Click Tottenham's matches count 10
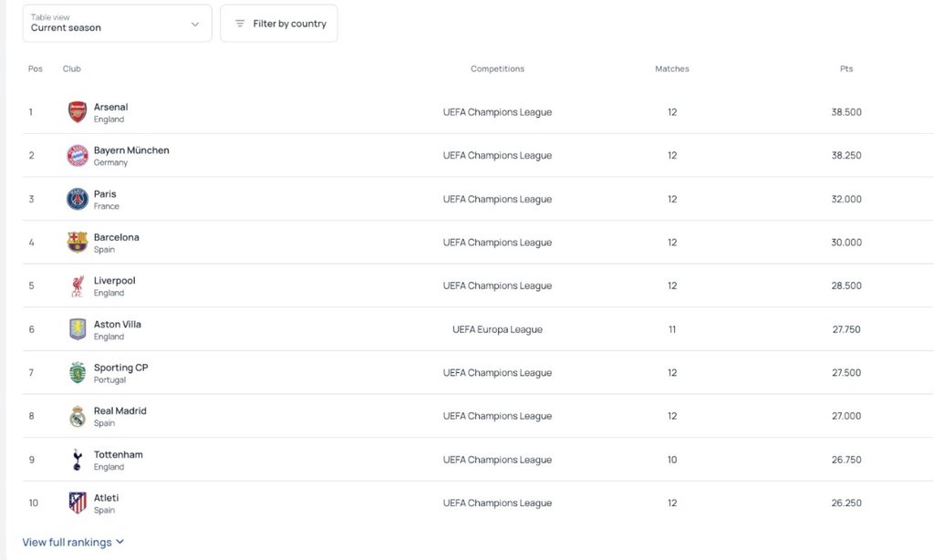The image size is (934, 560). (x=672, y=460)
